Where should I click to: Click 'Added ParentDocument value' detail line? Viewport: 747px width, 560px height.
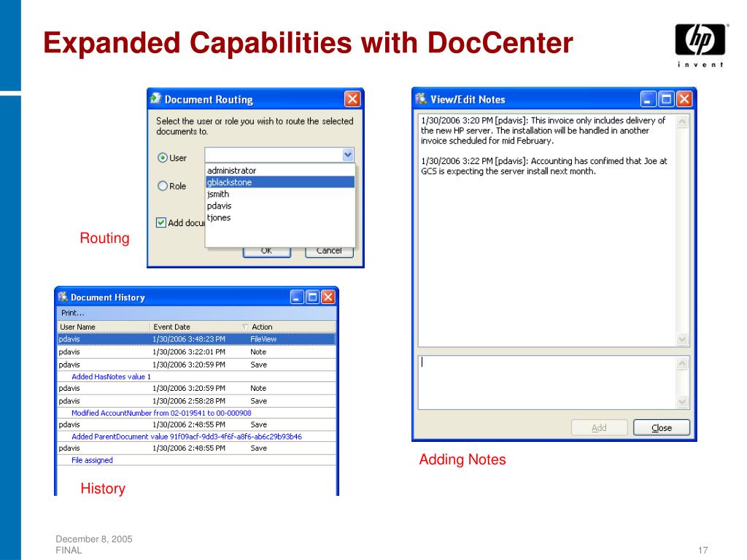click(x=186, y=437)
